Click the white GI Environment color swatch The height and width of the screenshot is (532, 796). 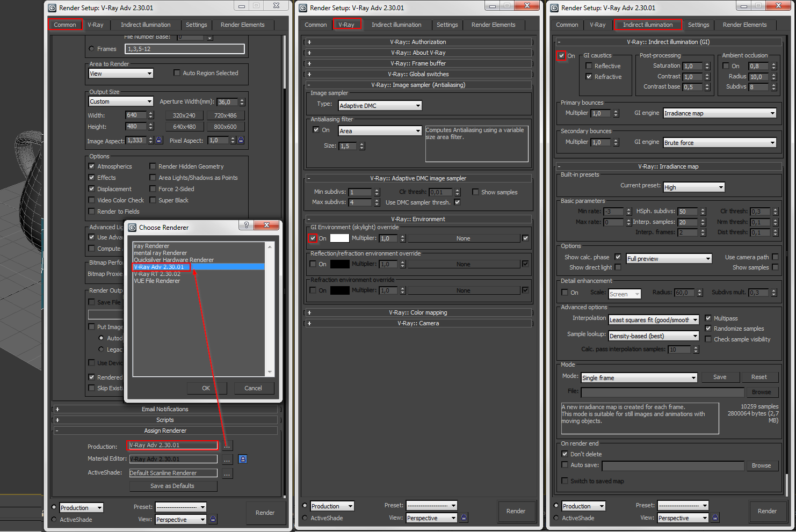[x=339, y=238]
